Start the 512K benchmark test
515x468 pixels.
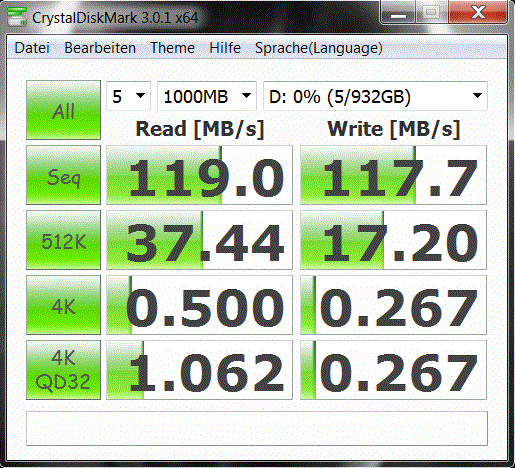pos(63,240)
